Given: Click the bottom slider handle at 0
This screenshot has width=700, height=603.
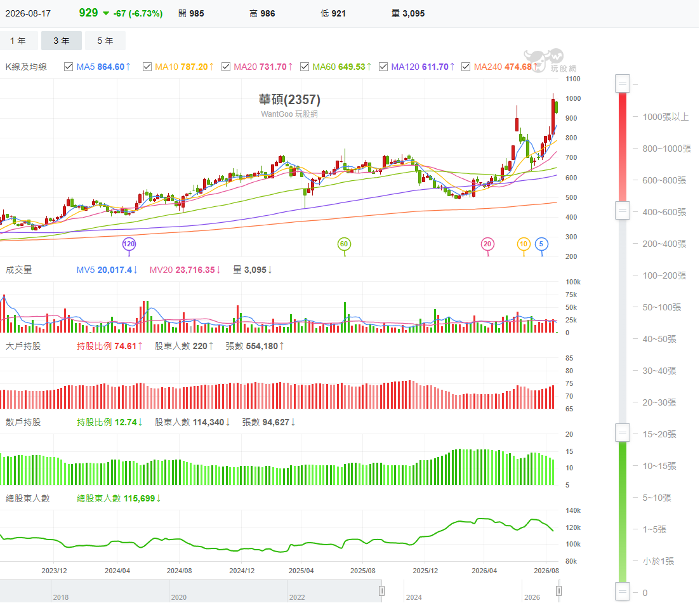Looking at the screenshot, I should click(623, 592).
